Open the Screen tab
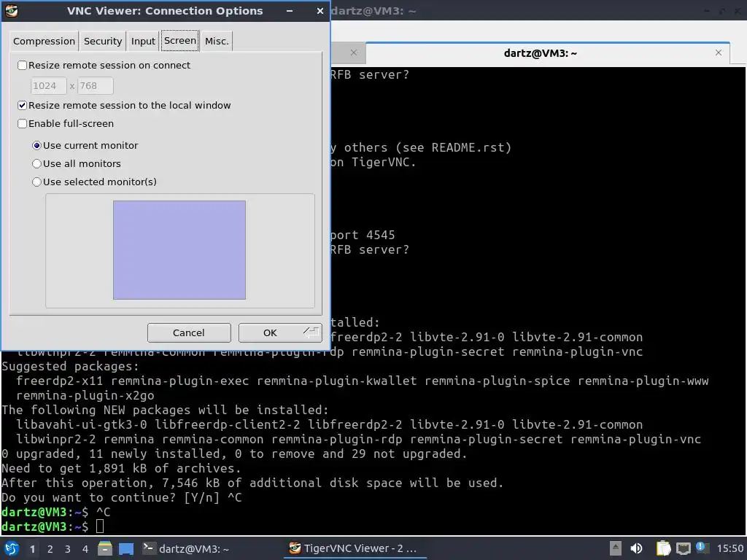747x560 pixels. (180, 40)
